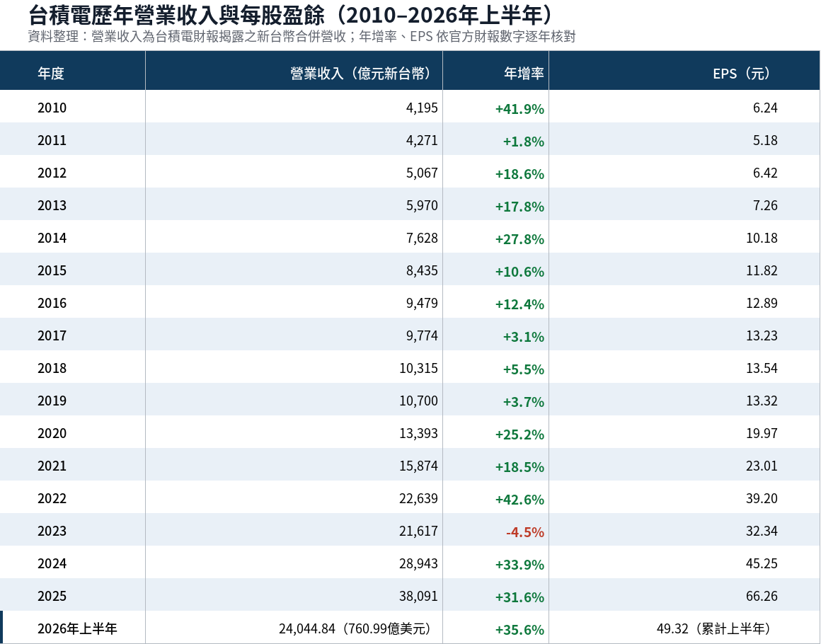This screenshot has height=644, width=821.
Task: Click revenue value 4,271
Action: coord(422,140)
